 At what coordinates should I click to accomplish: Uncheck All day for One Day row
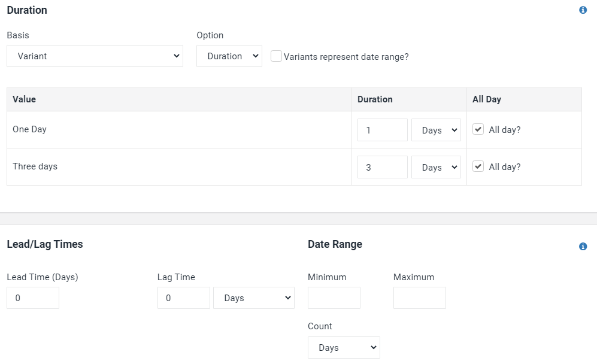click(x=478, y=129)
